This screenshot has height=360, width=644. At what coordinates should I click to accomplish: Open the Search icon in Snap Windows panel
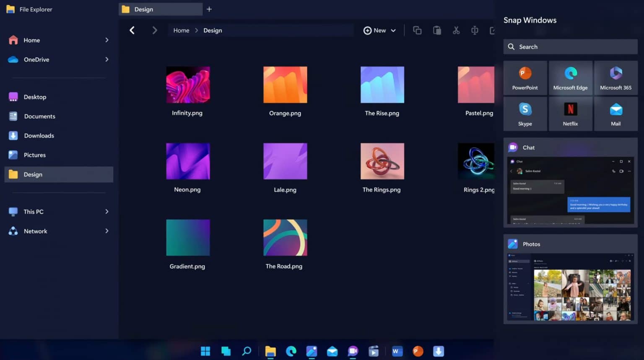(x=512, y=47)
